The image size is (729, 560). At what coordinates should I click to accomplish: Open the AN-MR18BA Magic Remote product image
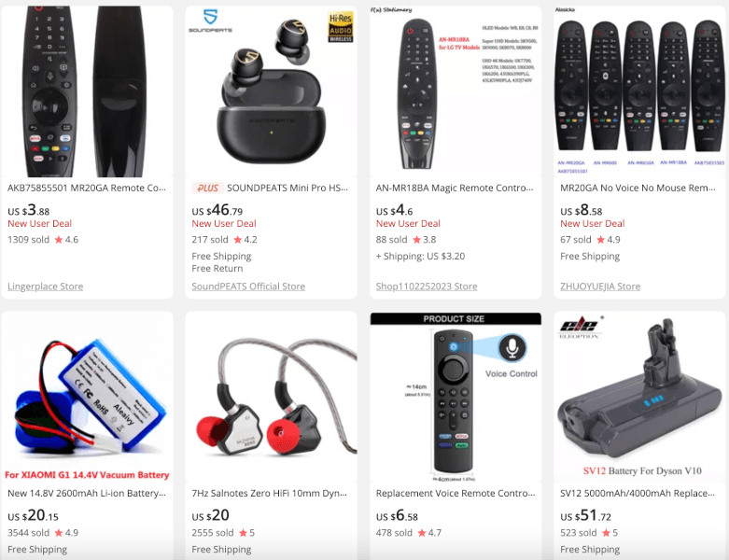456,91
